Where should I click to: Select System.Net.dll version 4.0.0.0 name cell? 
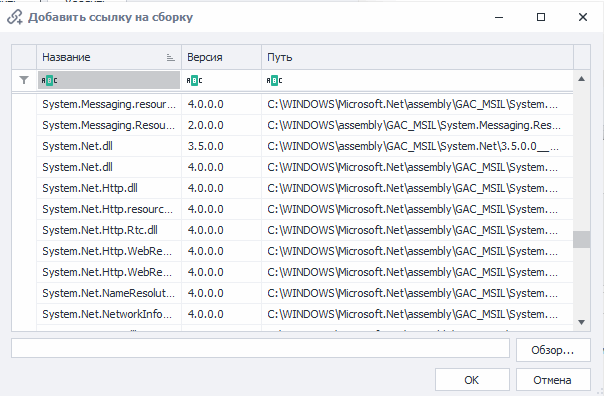click(109, 167)
